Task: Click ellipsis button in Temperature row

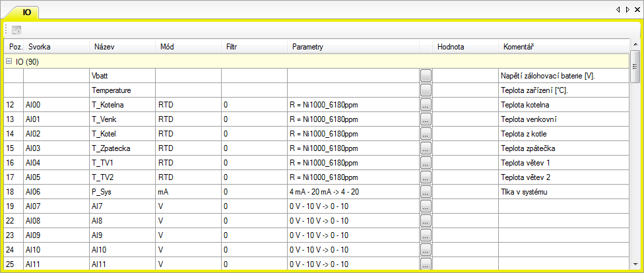Action: 426,90
